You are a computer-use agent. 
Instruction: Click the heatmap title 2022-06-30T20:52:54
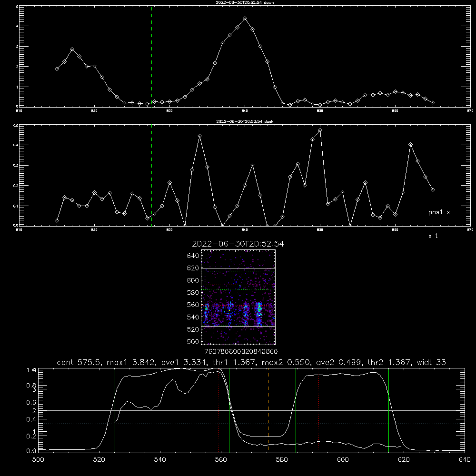(238, 244)
